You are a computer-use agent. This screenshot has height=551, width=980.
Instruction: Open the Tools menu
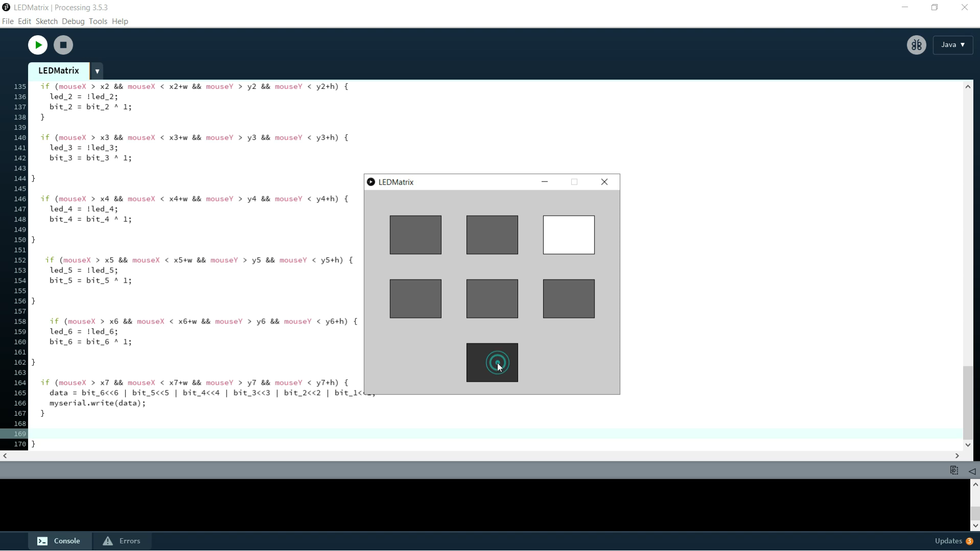pos(97,21)
